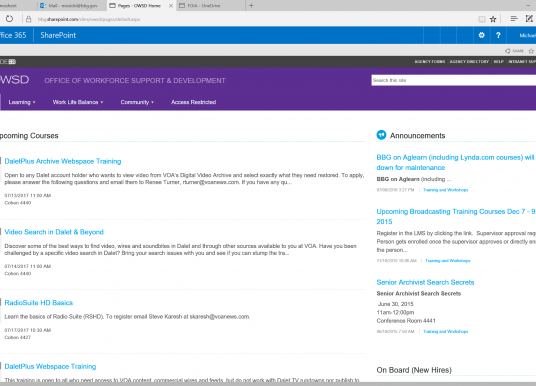Open the SharePoint settings gear
Image resolution: width=536 pixels, height=386 pixels.
(481, 35)
